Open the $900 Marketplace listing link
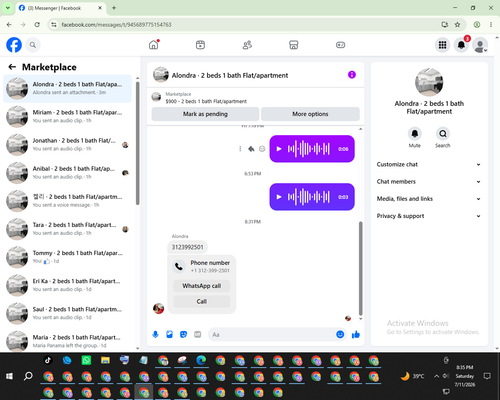The width and height of the screenshot is (500, 400). [206, 101]
